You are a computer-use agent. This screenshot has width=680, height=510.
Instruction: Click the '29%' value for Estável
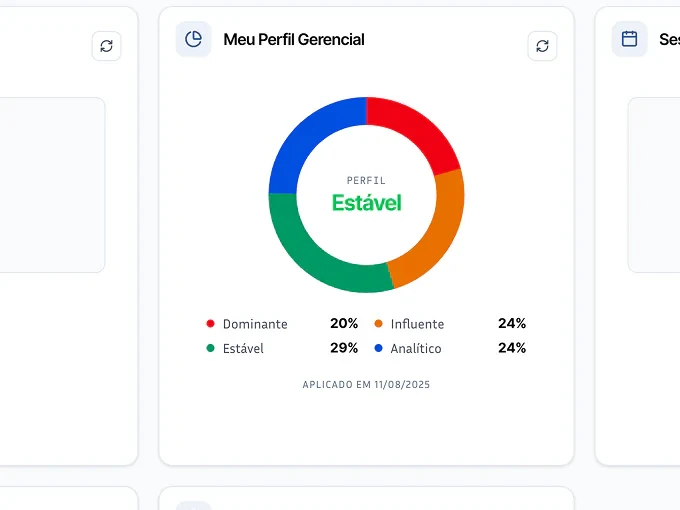pos(344,347)
